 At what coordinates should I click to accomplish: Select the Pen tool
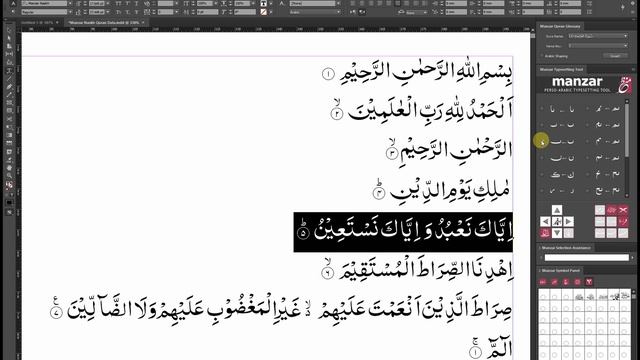(9, 87)
